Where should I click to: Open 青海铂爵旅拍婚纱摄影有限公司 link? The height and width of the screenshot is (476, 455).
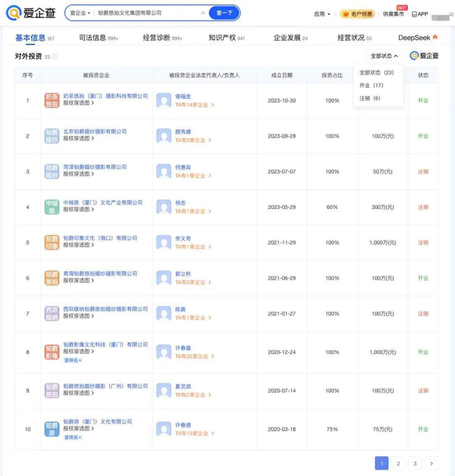pyautogui.click(x=100, y=273)
